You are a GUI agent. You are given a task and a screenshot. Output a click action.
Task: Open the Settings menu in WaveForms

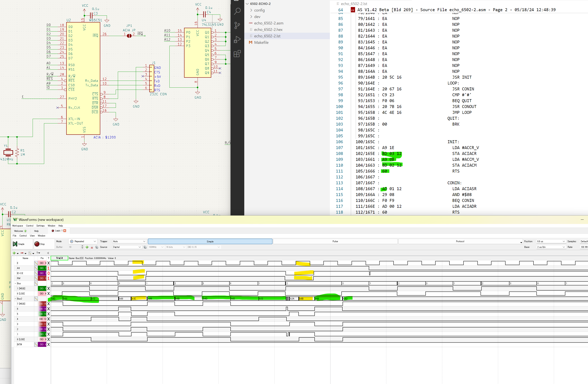(x=40, y=226)
